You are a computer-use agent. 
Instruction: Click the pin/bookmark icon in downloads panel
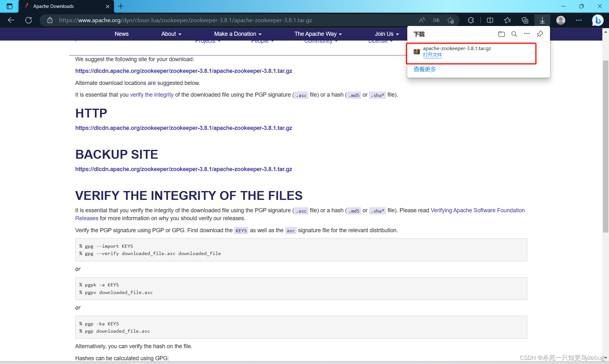[x=540, y=33]
